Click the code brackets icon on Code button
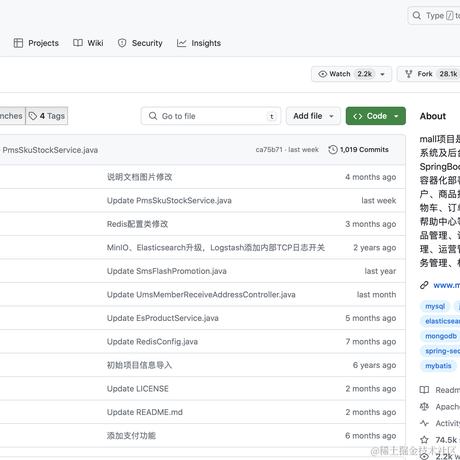Viewport: 460px width, 460px height. 358,116
